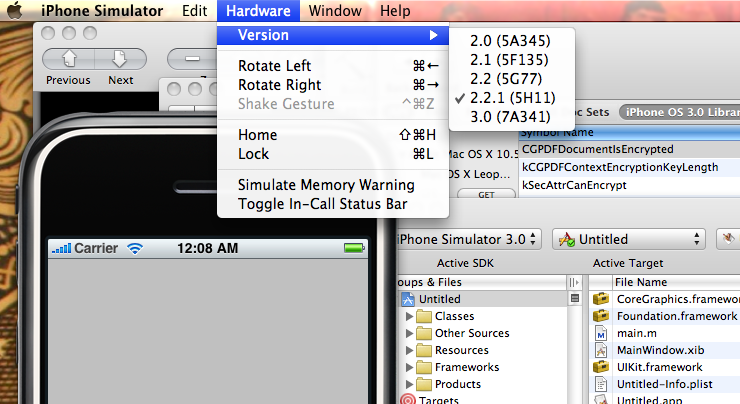
Task: Click the Groups & Files header
Action: [481, 282]
